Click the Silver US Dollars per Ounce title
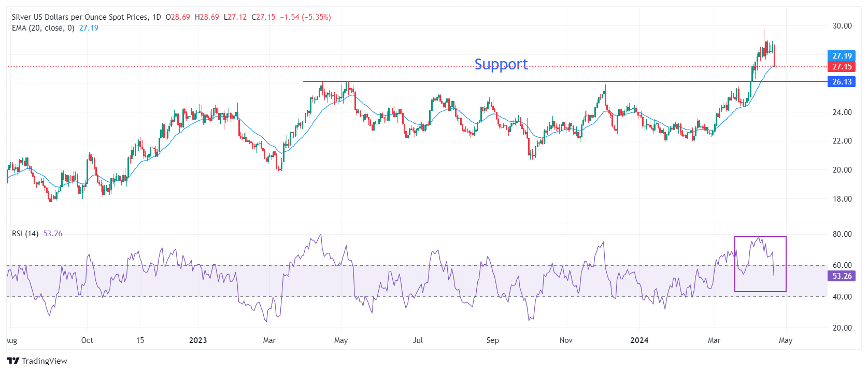This screenshot has height=372, width=868. (x=79, y=17)
